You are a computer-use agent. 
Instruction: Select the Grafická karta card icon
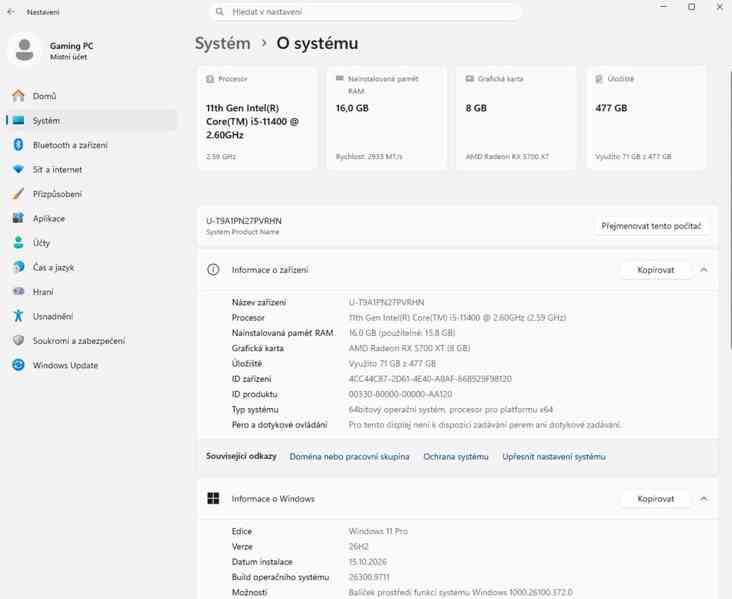(x=470, y=79)
